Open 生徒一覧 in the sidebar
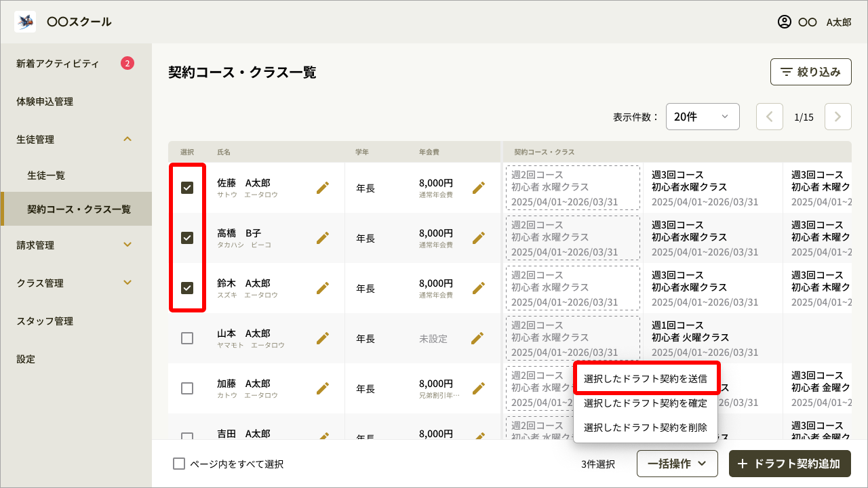 click(x=46, y=175)
